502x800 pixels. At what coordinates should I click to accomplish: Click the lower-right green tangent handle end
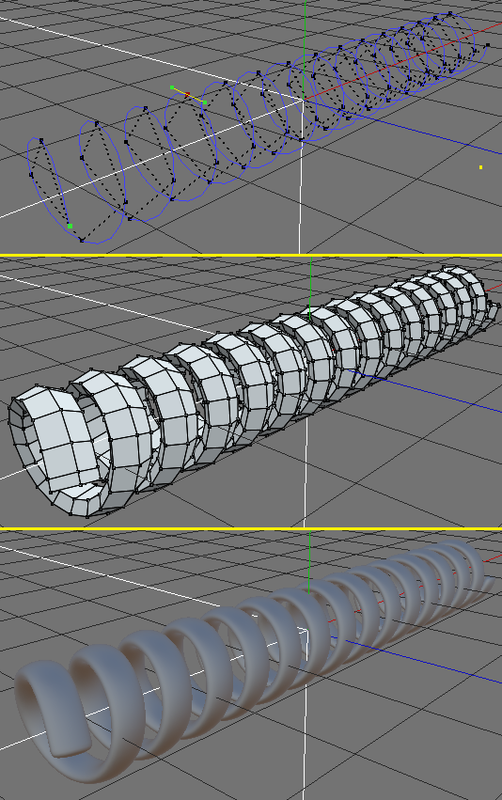[x=205, y=103]
